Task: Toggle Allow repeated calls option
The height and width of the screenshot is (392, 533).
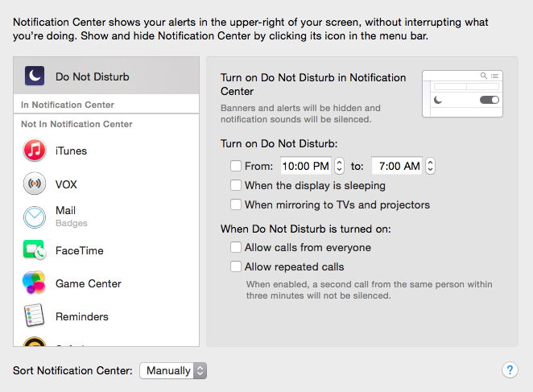Action: (236, 266)
